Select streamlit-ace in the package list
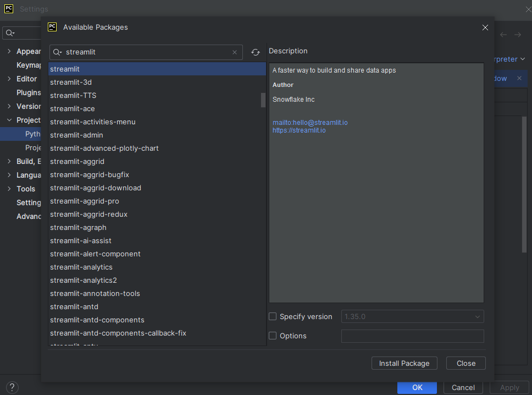Screen dimensions: 532x395 pyautogui.click(x=157, y=109)
